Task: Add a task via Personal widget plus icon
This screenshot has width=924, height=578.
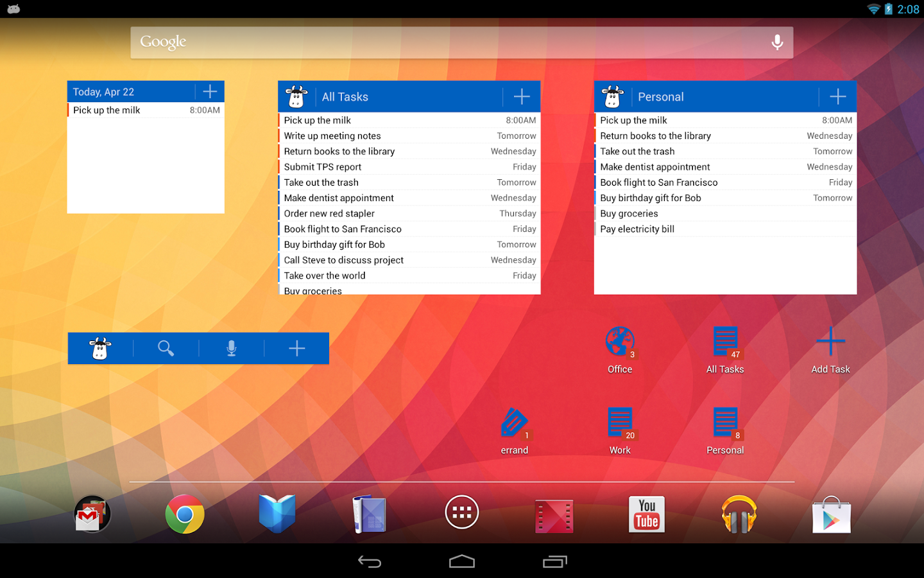Action: pyautogui.click(x=838, y=97)
